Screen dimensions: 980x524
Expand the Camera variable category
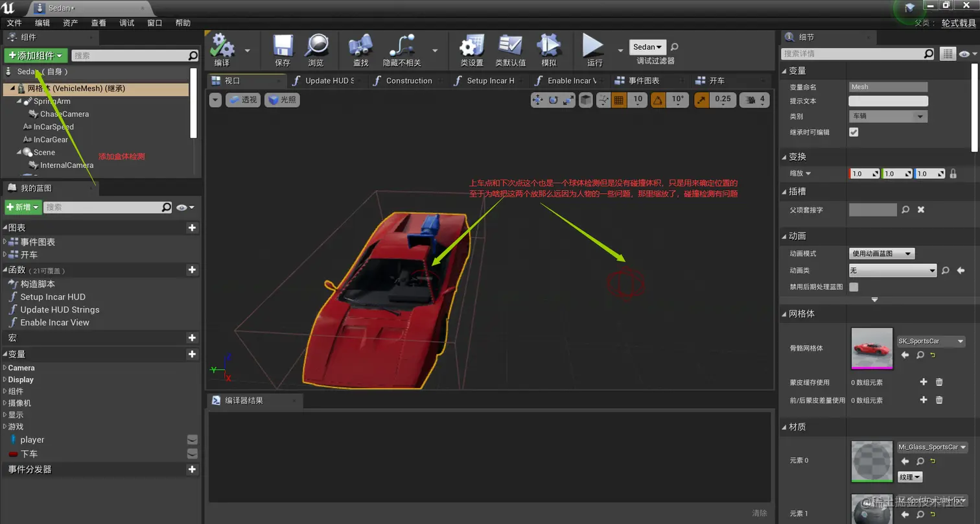(5, 368)
